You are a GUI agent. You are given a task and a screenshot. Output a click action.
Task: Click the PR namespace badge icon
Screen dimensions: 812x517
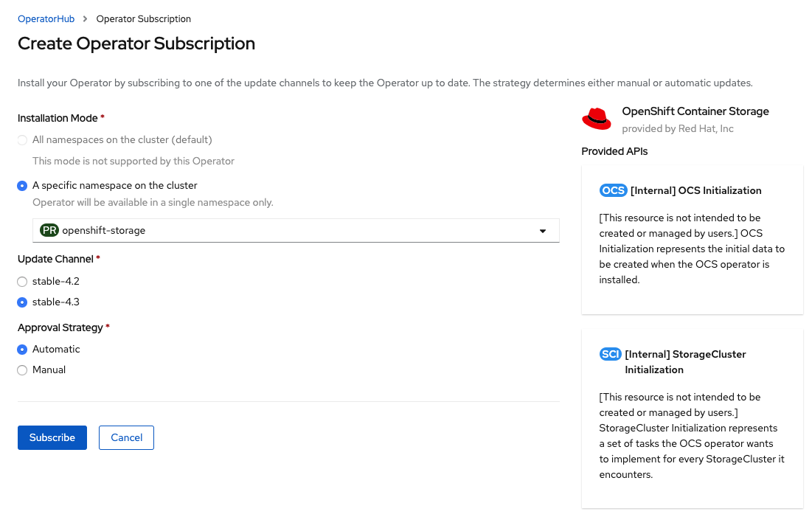49,230
